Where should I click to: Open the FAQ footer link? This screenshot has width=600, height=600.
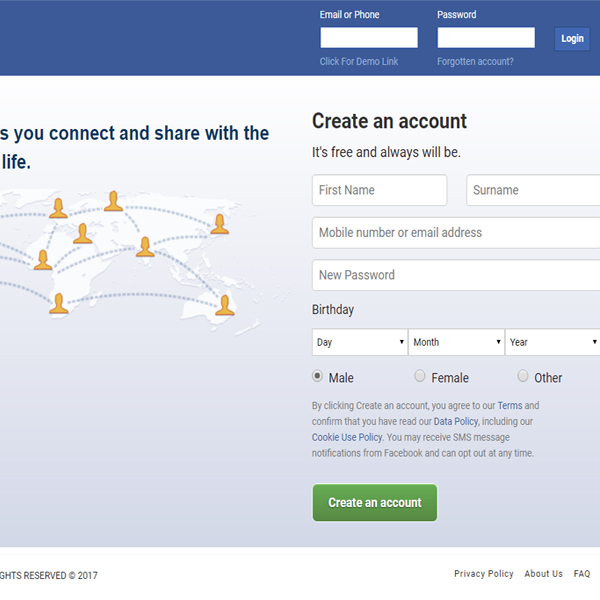[582, 574]
